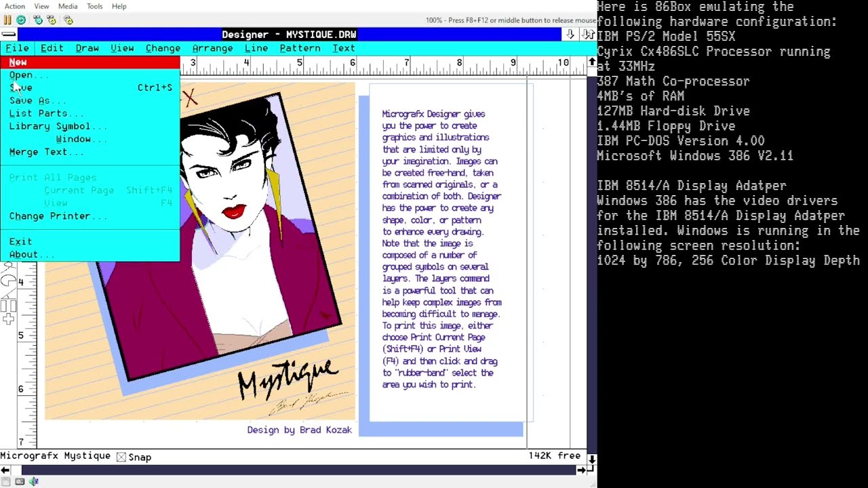Click the 'Design by Brad Kozak' caption

(x=299, y=430)
